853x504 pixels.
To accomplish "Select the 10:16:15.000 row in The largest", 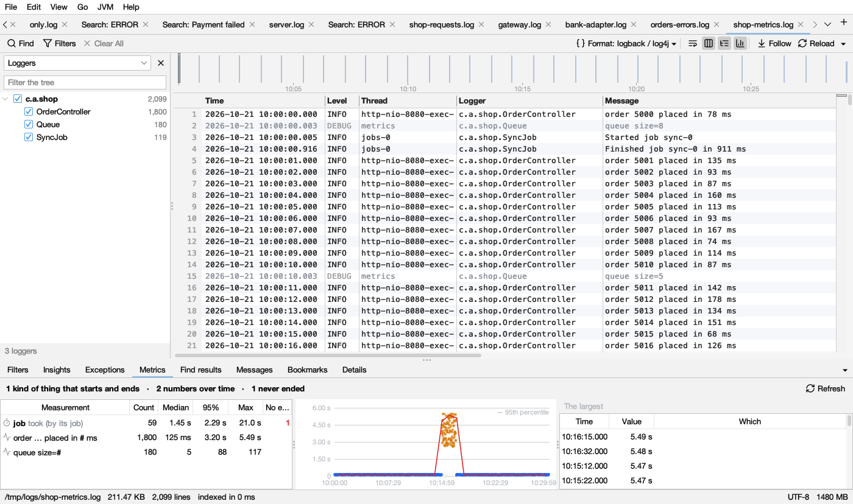I will tap(703, 436).
